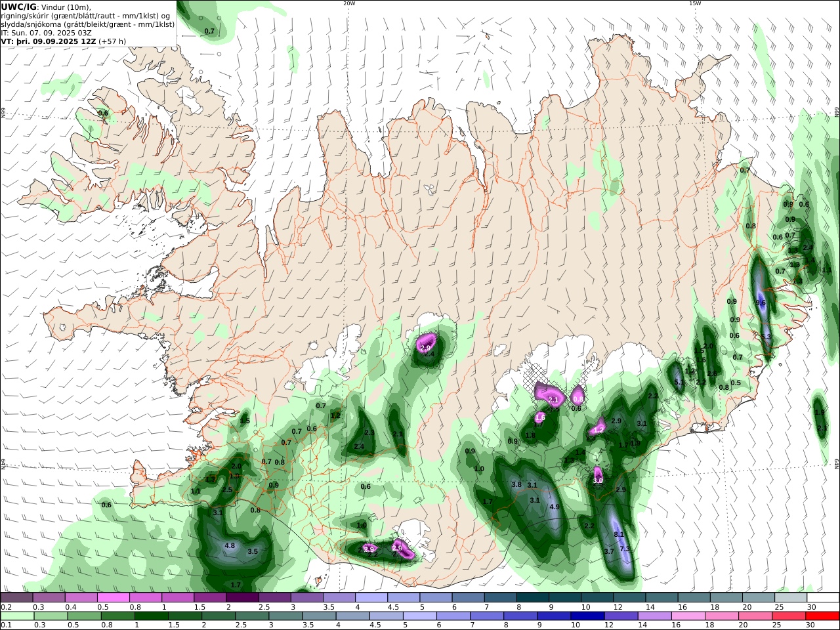Click the 7.3 precipitation value in southeast
840x630 pixels.
pos(625,549)
